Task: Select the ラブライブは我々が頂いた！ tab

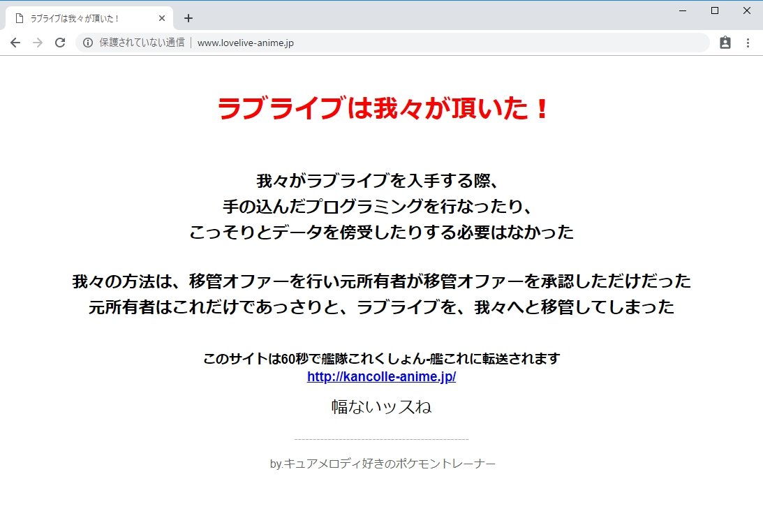Action: point(89,18)
